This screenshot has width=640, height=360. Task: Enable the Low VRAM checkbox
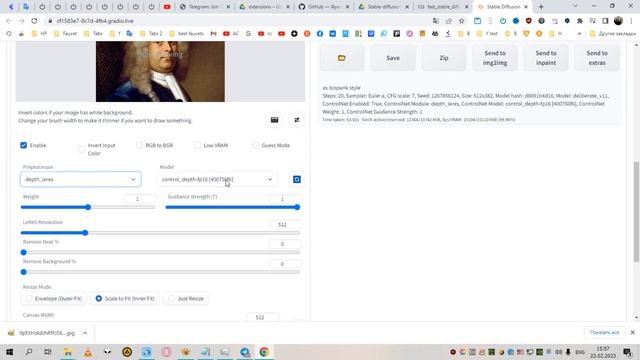pyautogui.click(x=198, y=145)
